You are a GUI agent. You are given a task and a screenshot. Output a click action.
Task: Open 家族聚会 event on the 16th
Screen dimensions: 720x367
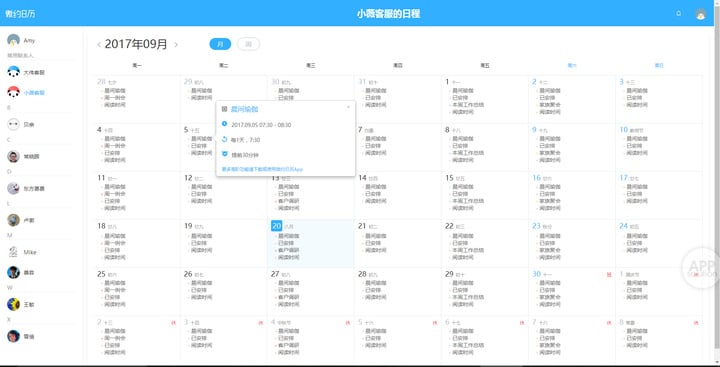tap(549, 201)
